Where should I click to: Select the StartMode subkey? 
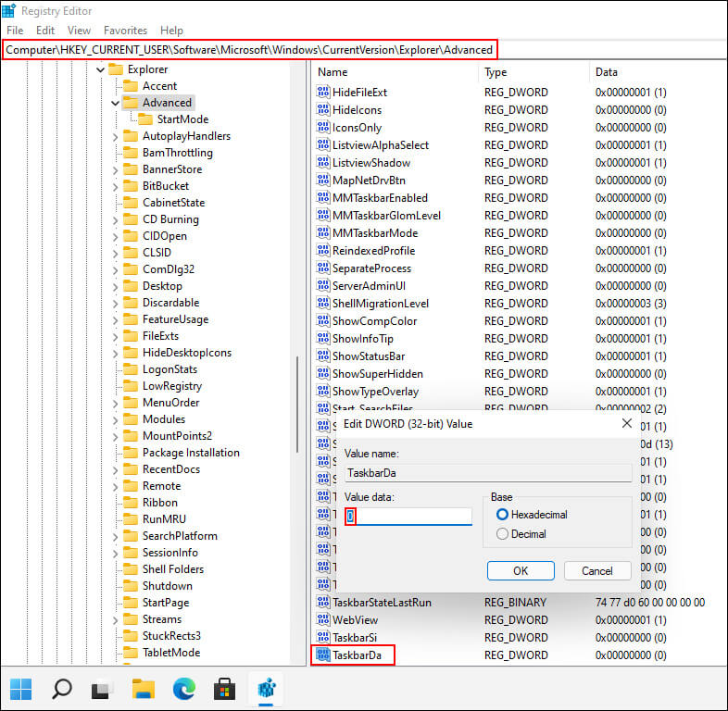pyautogui.click(x=182, y=119)
